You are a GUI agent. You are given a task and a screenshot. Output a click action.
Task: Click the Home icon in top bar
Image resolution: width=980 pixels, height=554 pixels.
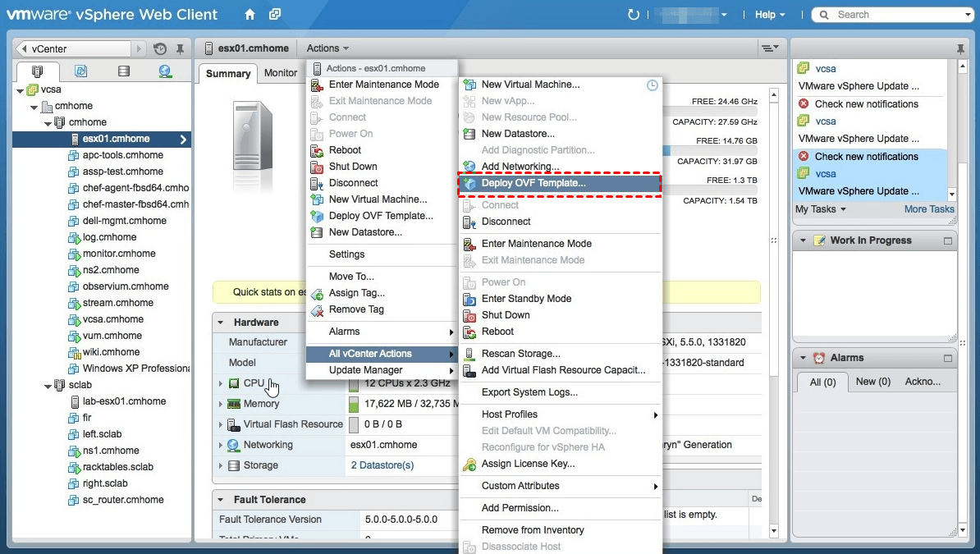pyautogui.click(x=250, y=15)
